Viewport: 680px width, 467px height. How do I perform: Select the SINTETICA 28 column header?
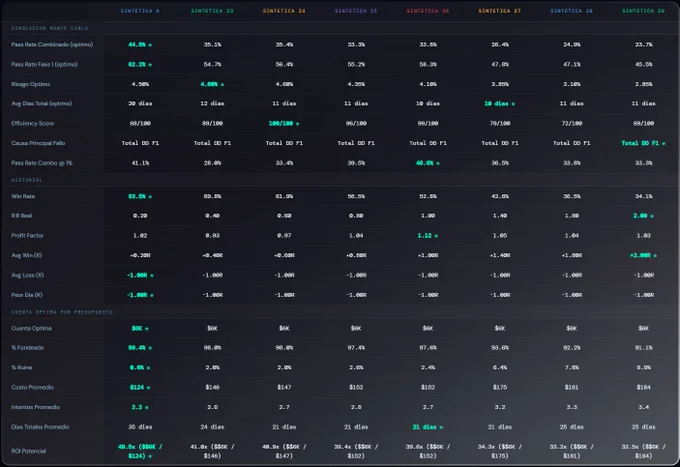572,11
